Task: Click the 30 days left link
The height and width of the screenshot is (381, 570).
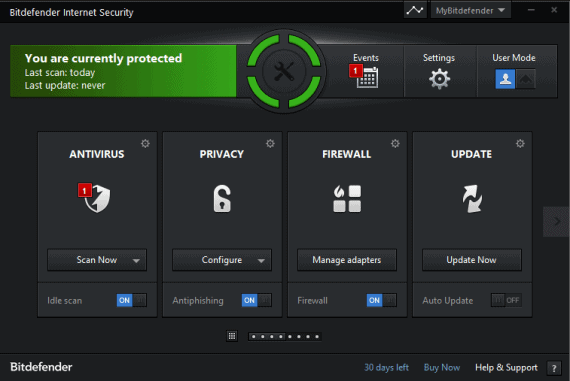Action: tap(386, 368)
